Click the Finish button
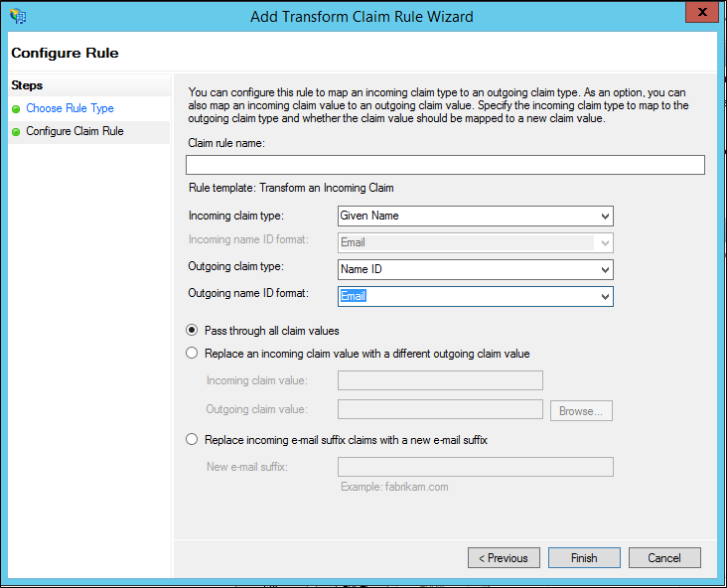The image size is (727, 588). click(x=584, y=558)
